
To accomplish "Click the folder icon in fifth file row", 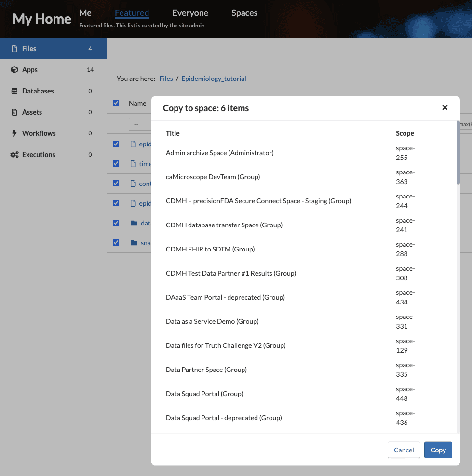I will 134,223.
